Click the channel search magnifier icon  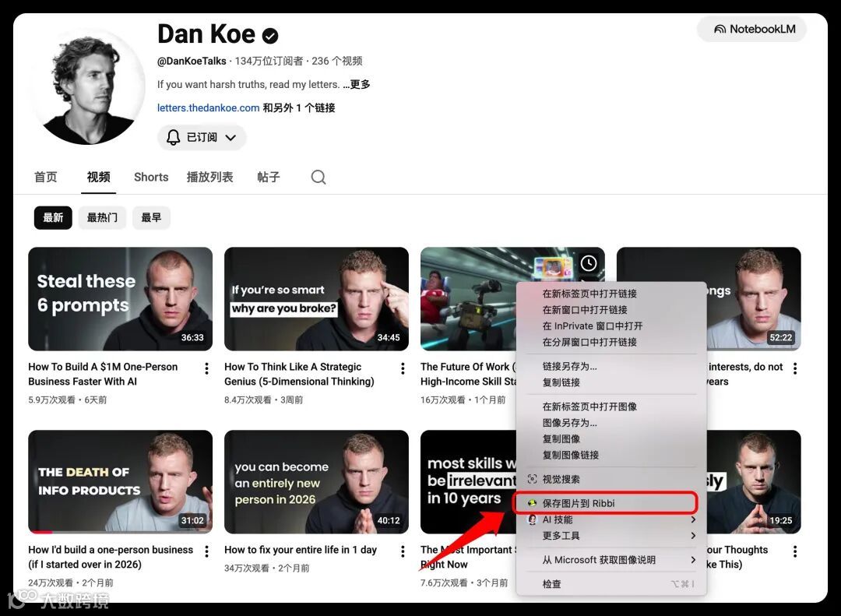click(318, 177)
